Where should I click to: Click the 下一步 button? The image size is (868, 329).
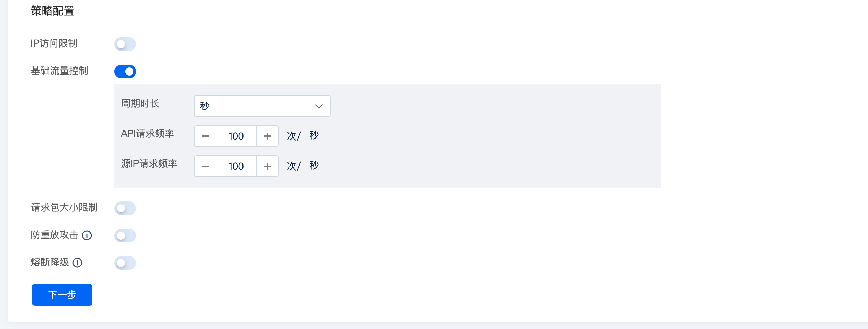tap(62, 295)
